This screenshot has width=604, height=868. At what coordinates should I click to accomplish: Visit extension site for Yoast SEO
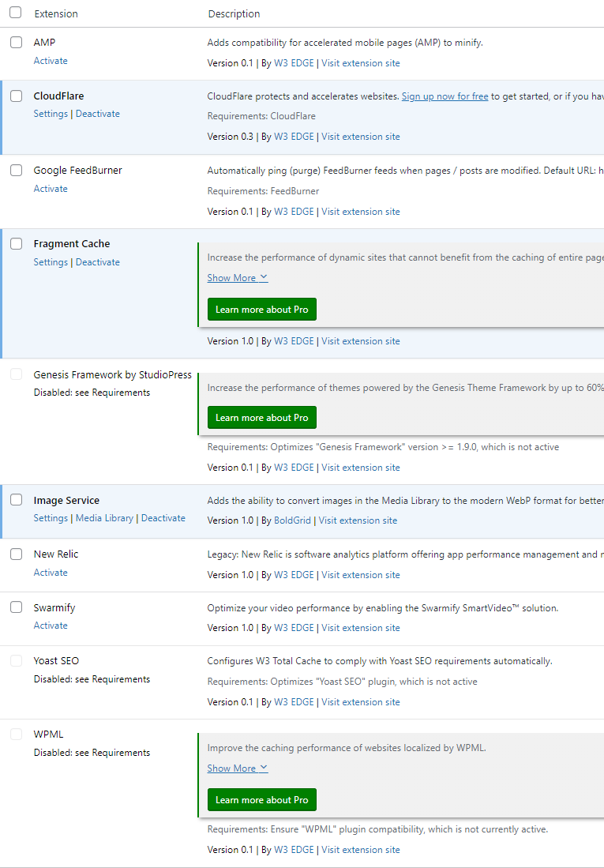click(x=360, y=702)
